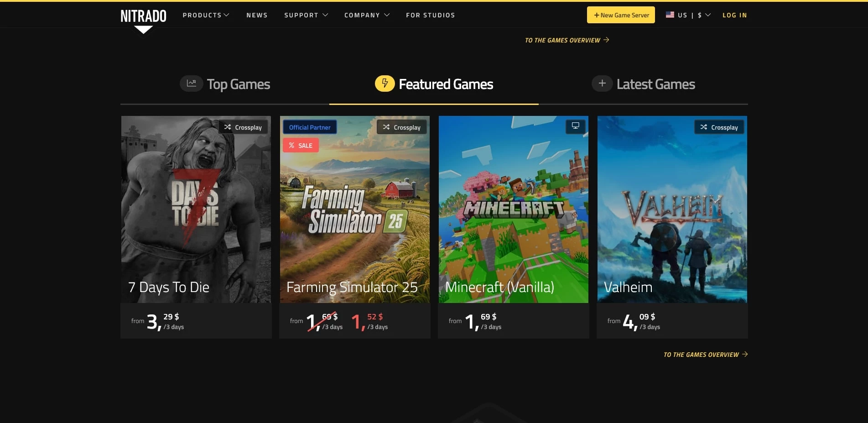The width and height of the screenshot is (868, 423).
Task: Select the Top Games chart icon
Action: pyautogui.click(x=192, y=84)
